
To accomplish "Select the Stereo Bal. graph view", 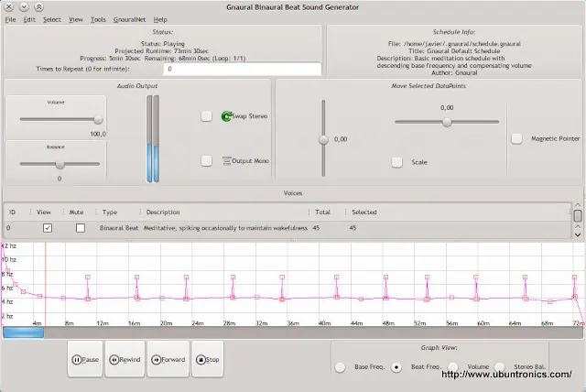I will click(x=499, y=366).
